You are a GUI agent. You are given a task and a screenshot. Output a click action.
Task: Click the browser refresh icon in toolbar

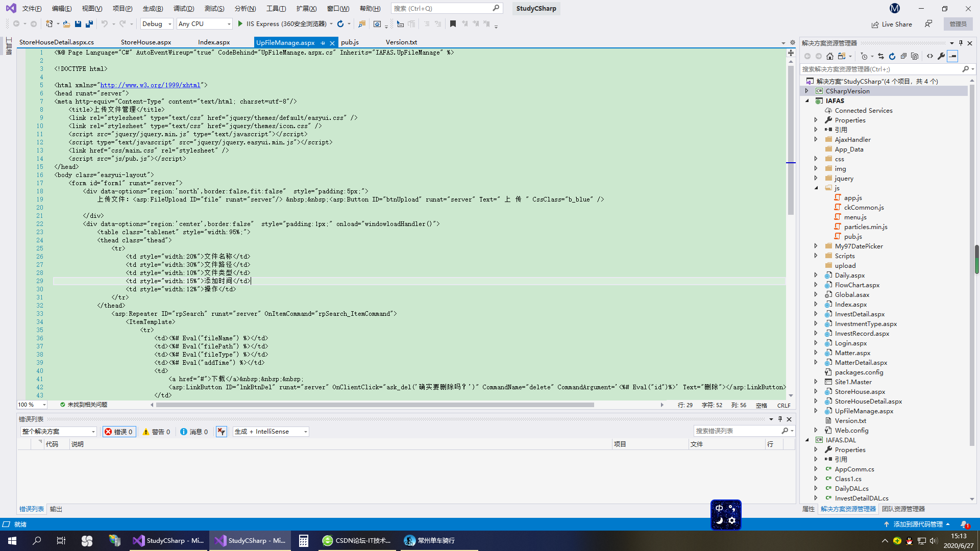point(340,24)
